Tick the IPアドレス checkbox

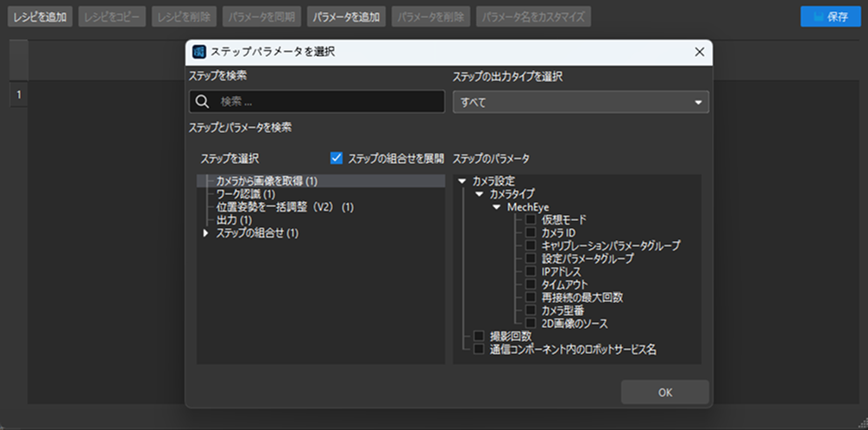[x=531, y=271]
